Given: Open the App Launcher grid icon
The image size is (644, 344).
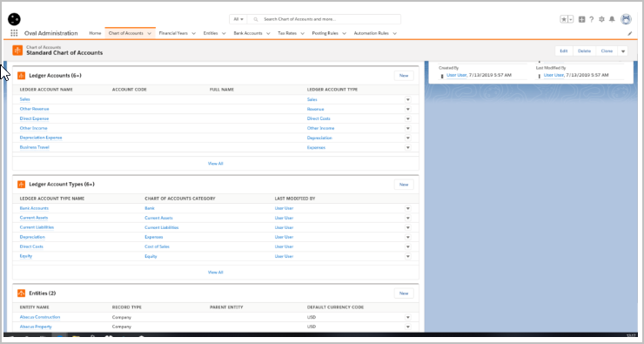Looking at the screenshot, I should coord(14,33).
